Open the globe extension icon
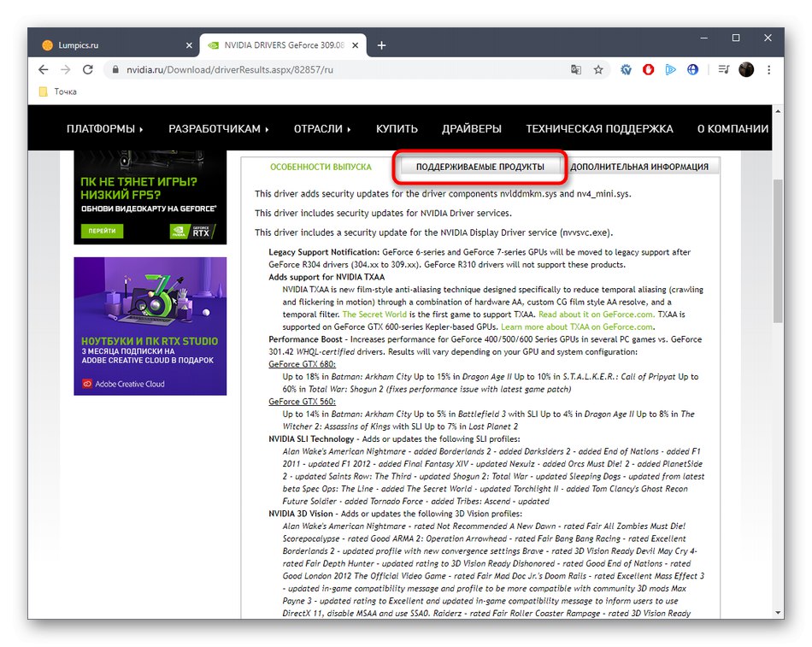The width and height of the screenshot is (812, 647). [x=693, y=70]
